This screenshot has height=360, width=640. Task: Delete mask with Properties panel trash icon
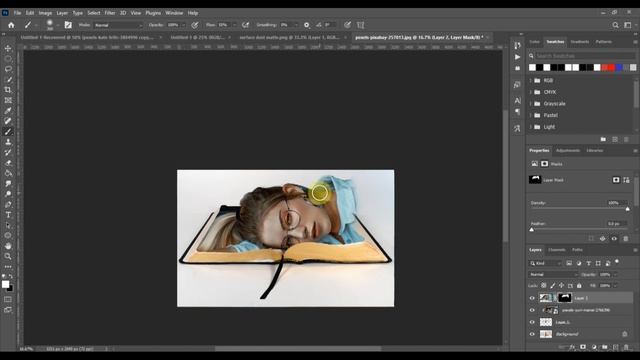coord(626,239)
